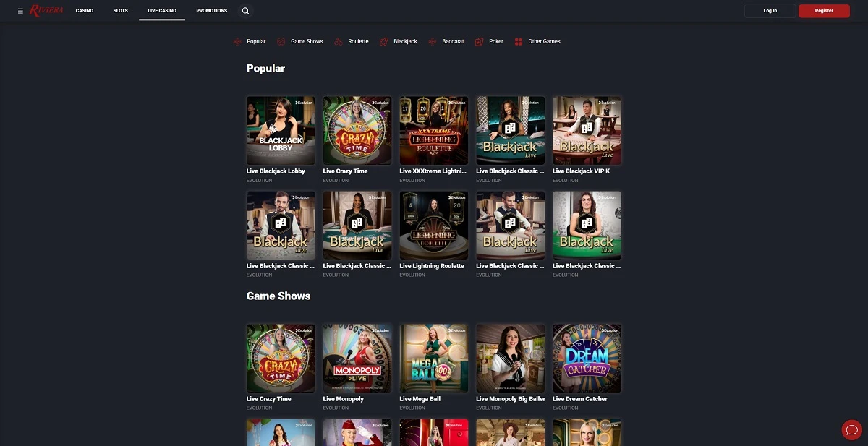Go to the Casino menu item
This screenshot has width=868, height=446.
[x=85, y=11]
